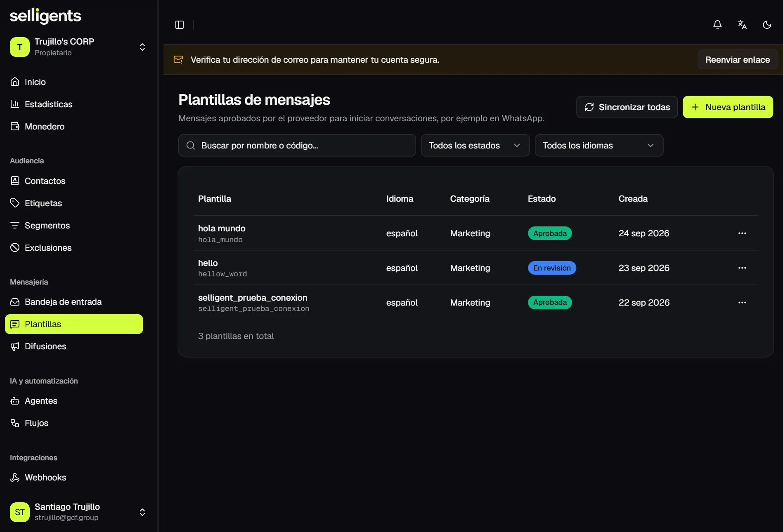The height and width of the screenshot is (532, 783).
Task: Open the notifications bell
Action: (x=717, y=25)
